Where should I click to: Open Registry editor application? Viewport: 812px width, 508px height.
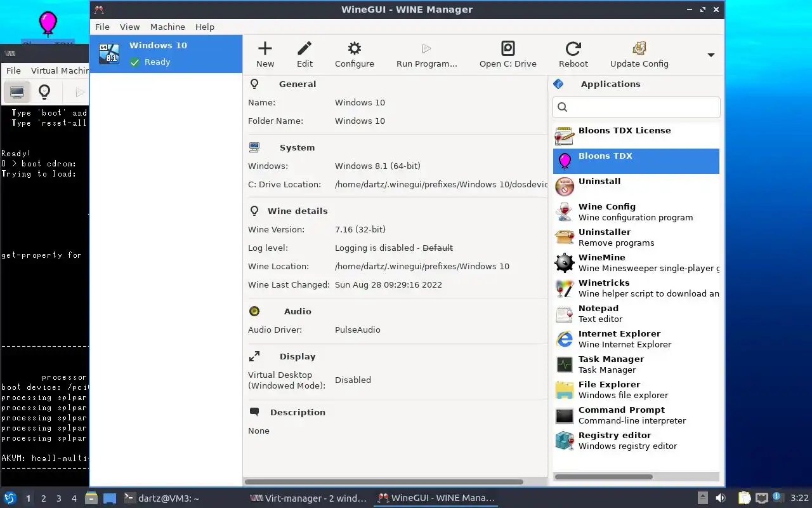pos(636,441)
